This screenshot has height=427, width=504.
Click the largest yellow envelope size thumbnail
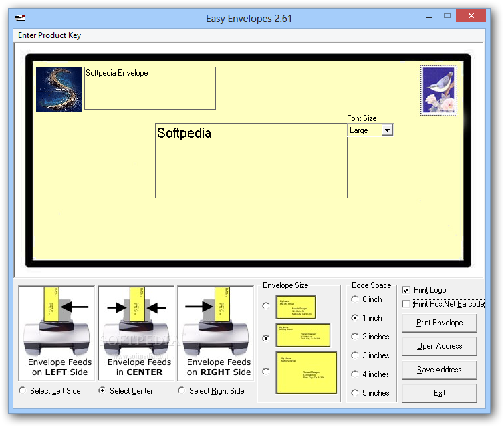[x=307, y=373]
